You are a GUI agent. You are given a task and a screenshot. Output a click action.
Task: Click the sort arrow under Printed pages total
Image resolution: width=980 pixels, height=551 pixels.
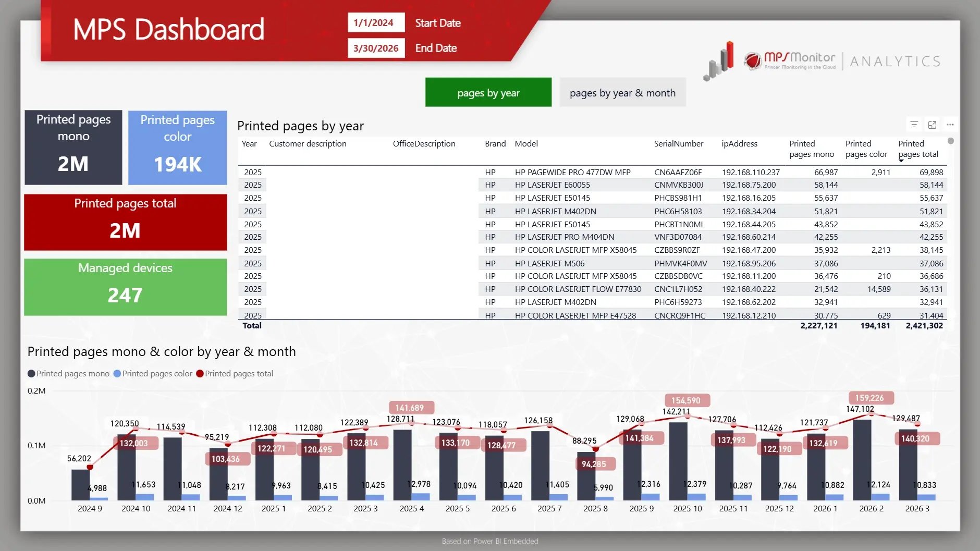pos(901,161)
